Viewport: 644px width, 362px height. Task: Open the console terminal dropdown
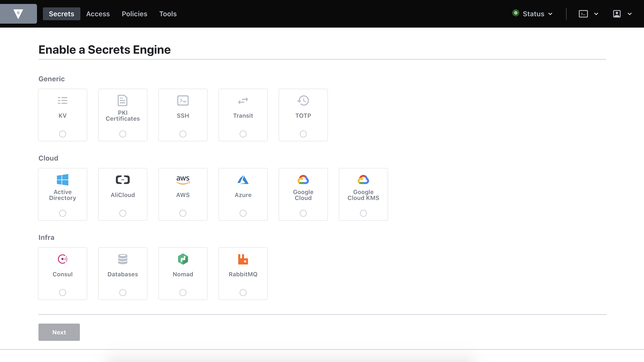(x=588, y=14)
